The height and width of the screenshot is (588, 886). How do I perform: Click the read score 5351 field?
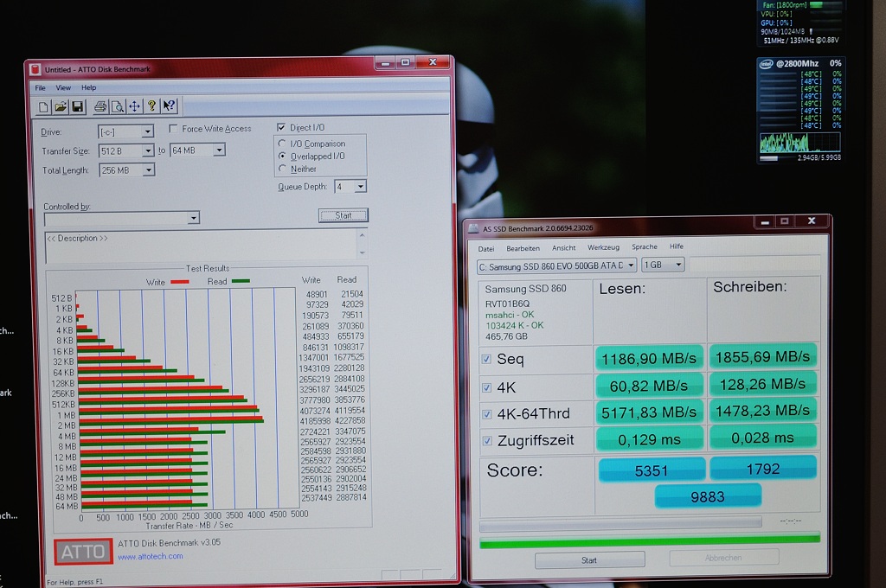tap(652, 470)
